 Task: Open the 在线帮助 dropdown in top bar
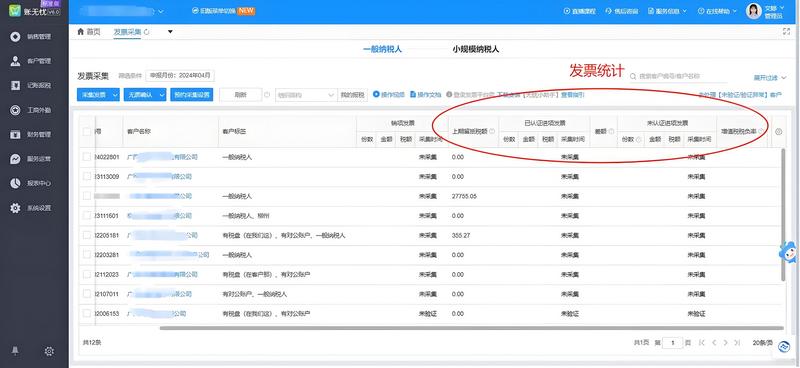coord(717,11)
